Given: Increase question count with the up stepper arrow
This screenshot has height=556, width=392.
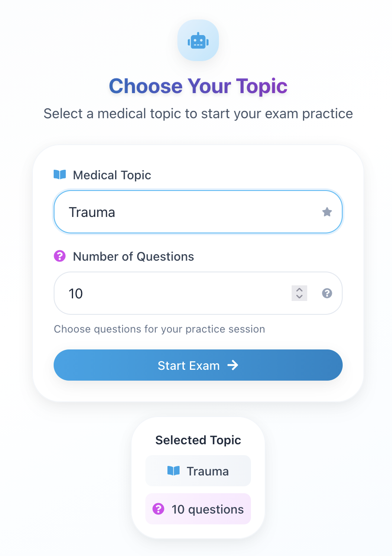Looking at the screenshot, I should click(x=299, y=290).
